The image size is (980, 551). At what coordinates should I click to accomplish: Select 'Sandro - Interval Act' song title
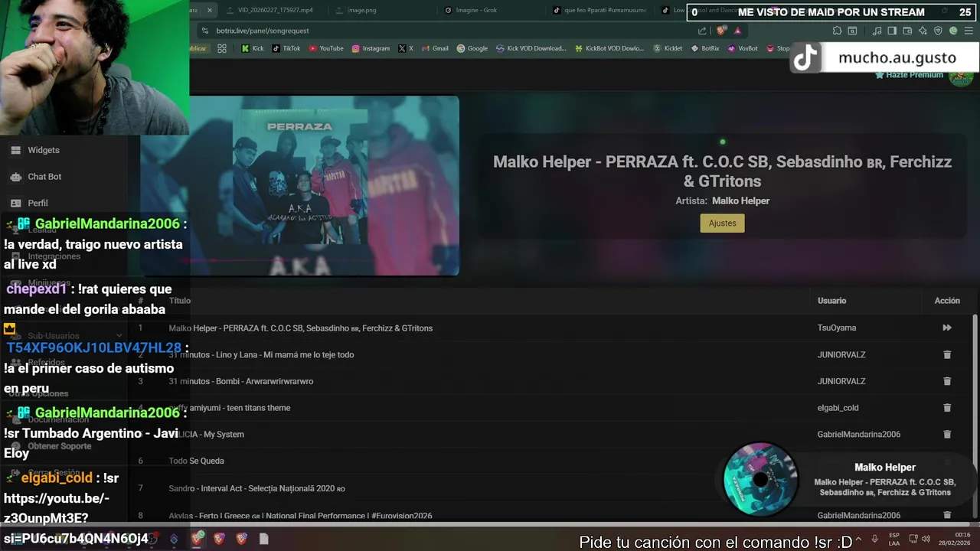pyautogui.click(x=256, y=488)
